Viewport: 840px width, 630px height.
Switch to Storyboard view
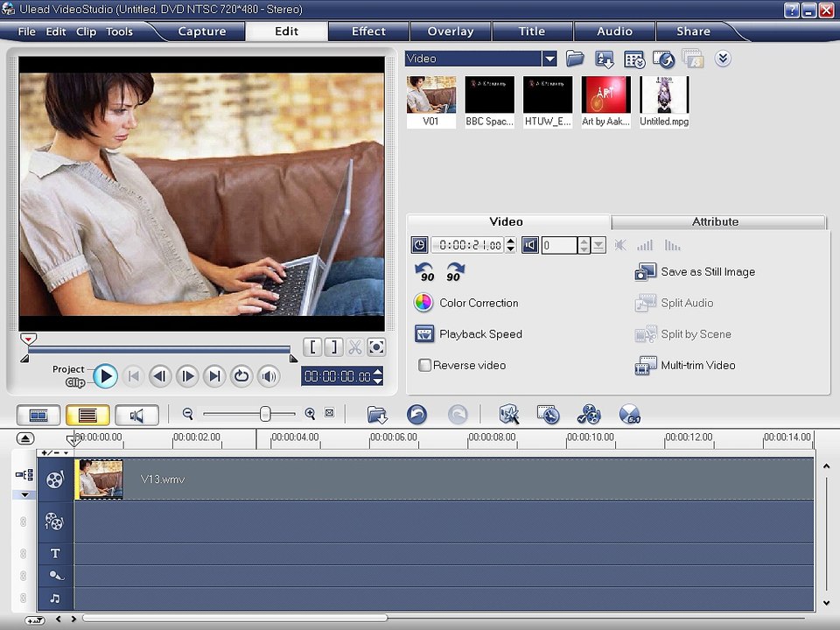38,415
